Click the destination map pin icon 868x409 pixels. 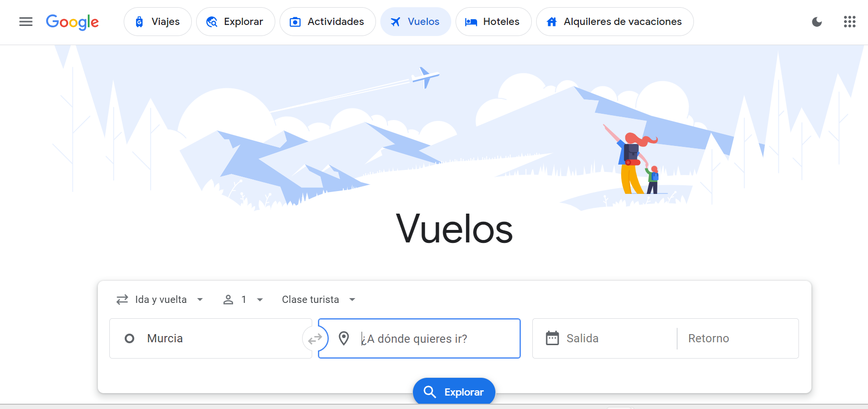pos(344,338)
